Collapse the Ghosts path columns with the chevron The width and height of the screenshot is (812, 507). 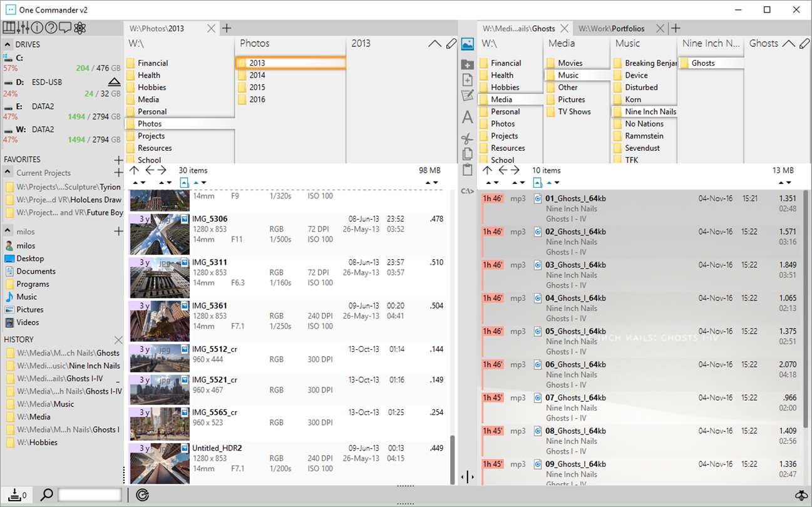coord(789,44)
